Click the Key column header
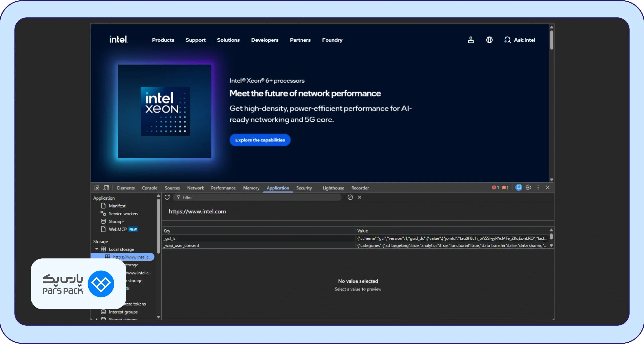The width and height of the screenshot is (644, 344). [x=259, y=231]
